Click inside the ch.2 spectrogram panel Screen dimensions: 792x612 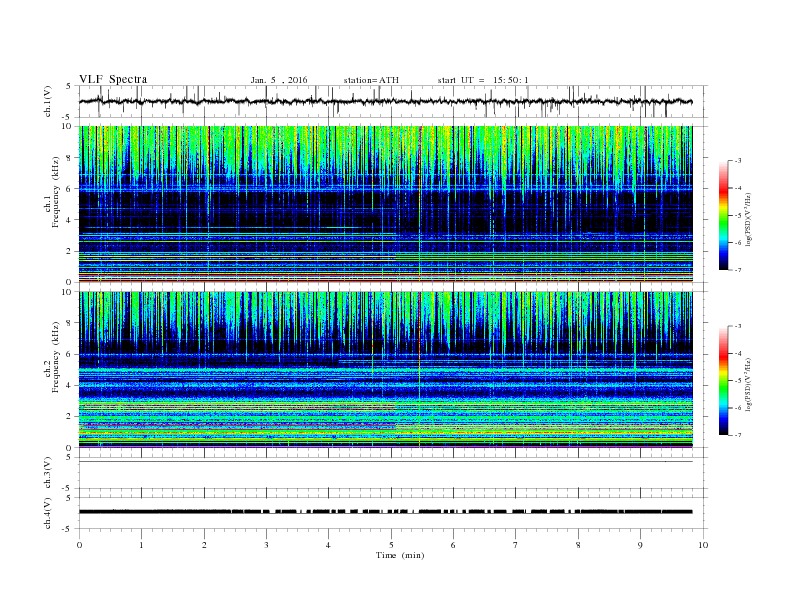click(385, 370)
